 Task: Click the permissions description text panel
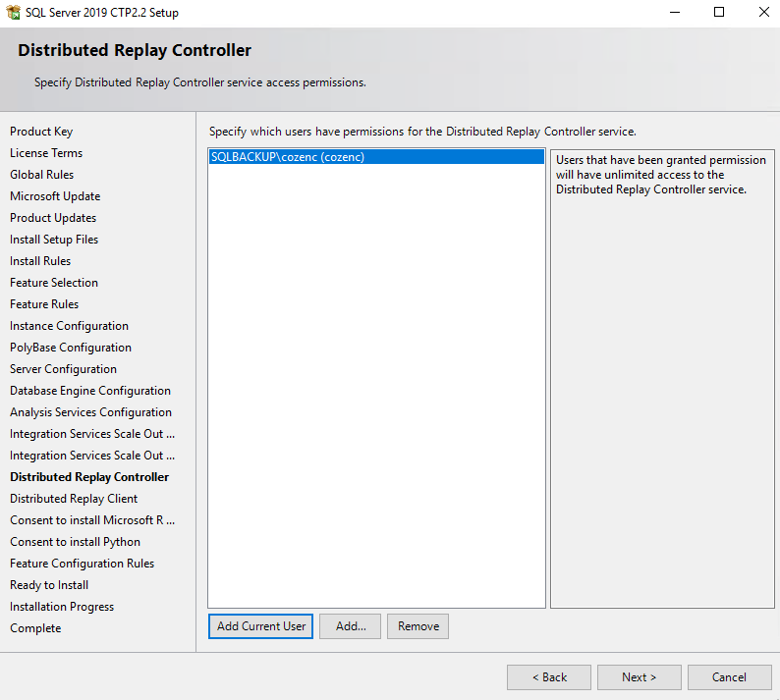[x=662, y=378]
